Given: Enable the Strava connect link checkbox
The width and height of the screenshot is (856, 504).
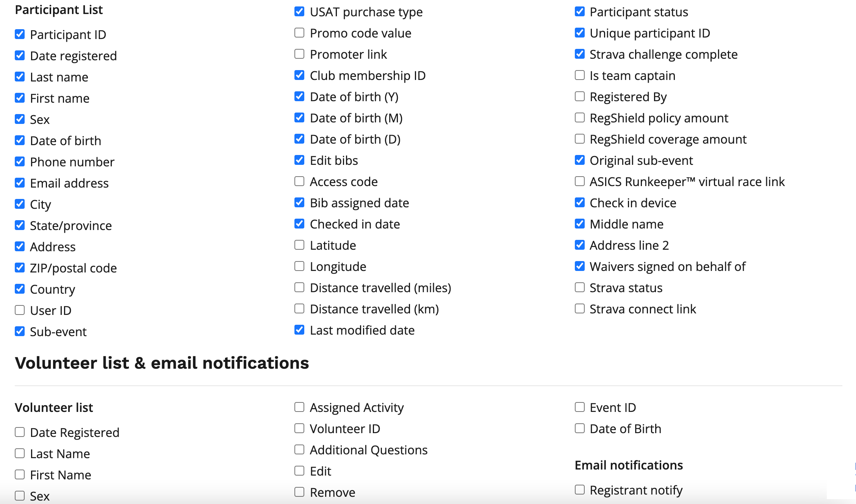Looking at the screenshot, I should (x=580, y=309).
